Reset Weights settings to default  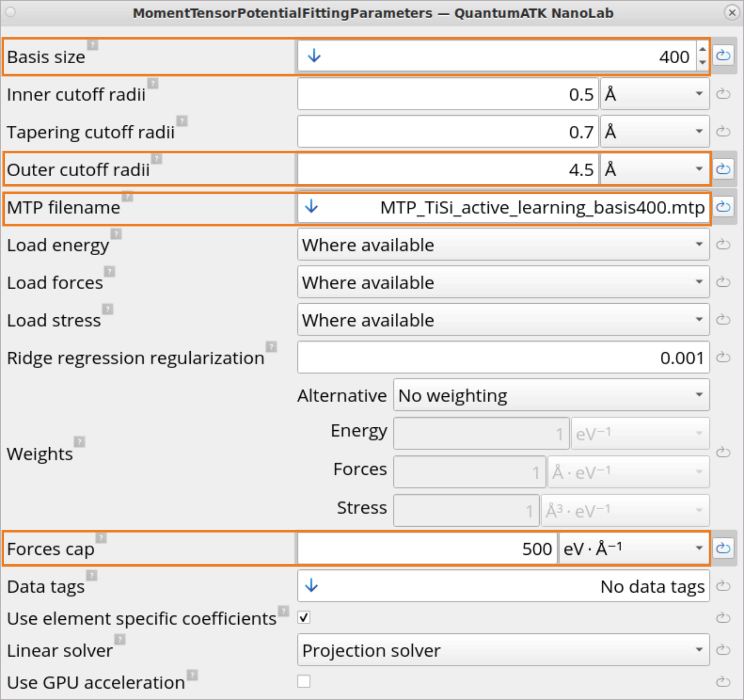pyautogui.click(x=723, y=452)
